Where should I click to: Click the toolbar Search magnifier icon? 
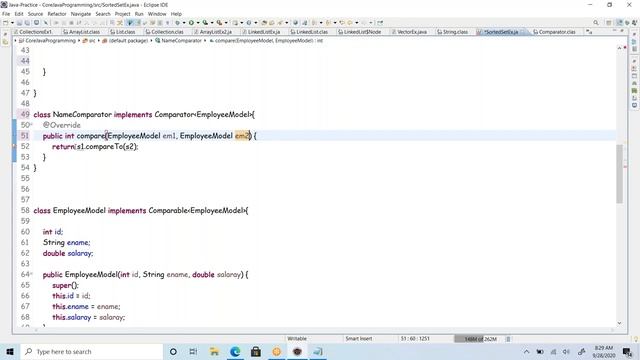point(596,23)
